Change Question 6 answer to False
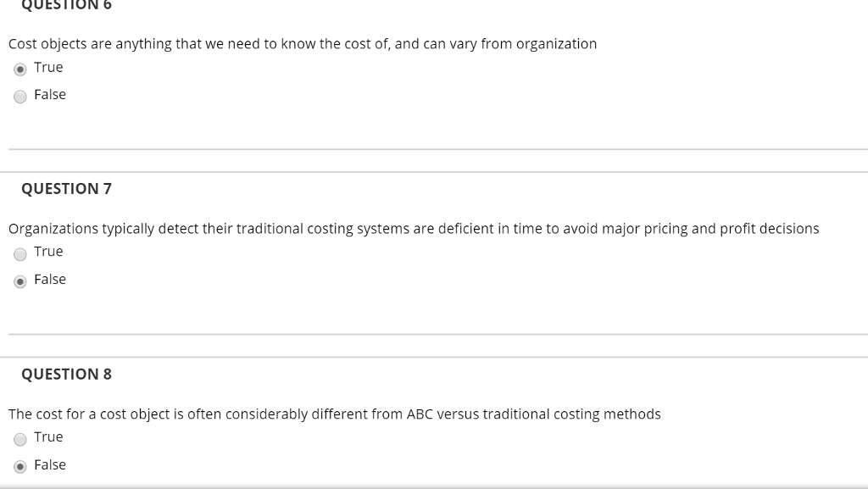The image size is (868, 489). [x=20, y=96]
